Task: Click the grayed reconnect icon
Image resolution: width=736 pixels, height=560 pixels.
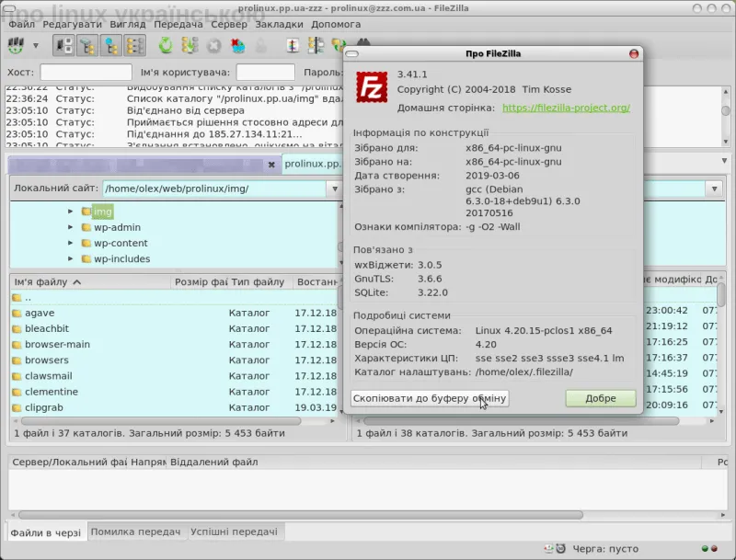Action: coord(261,45)
